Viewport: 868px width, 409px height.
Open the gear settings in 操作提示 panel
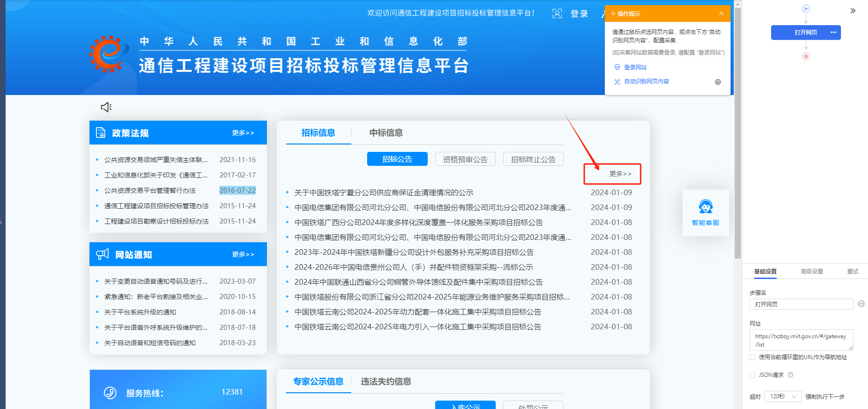[718, 82]
